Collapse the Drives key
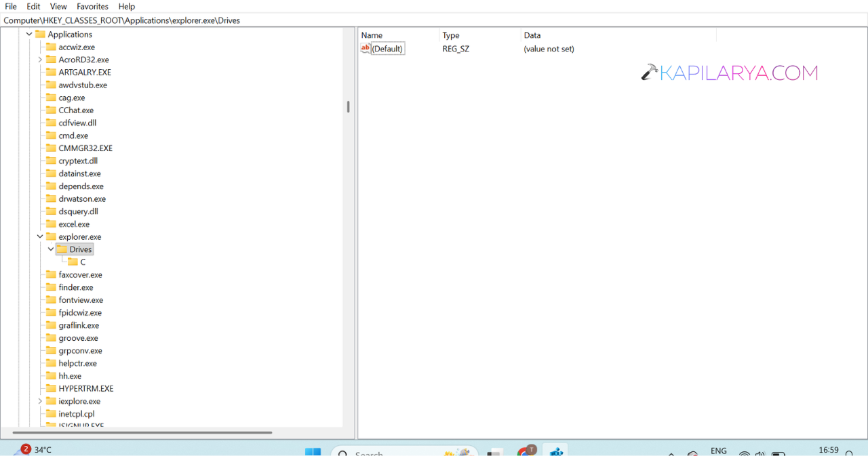 tap(51, 249)
